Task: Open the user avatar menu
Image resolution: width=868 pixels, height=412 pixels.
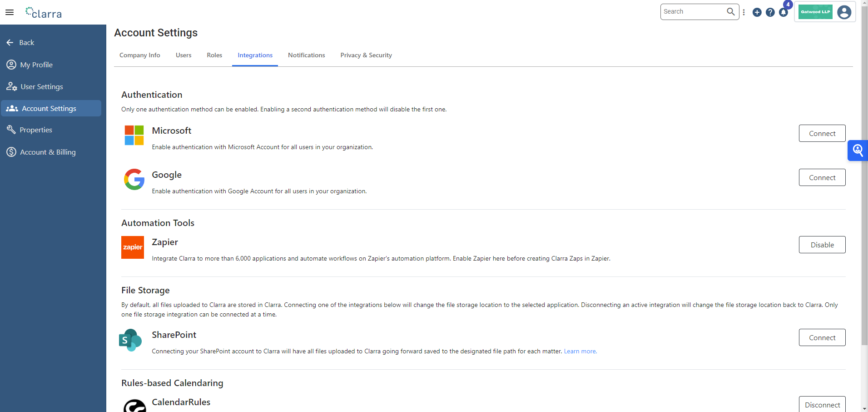Action: click(844, 12)
